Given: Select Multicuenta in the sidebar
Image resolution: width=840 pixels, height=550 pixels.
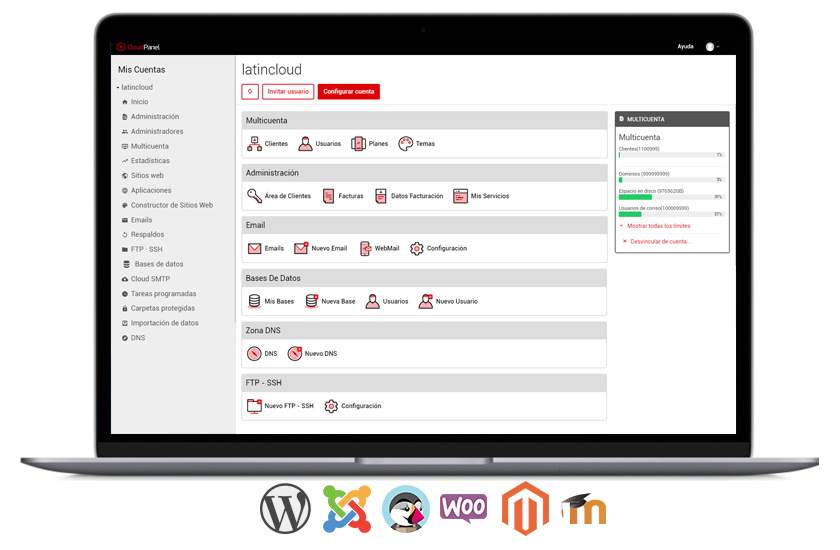Looking at the screenshot, I should point(149,146).
